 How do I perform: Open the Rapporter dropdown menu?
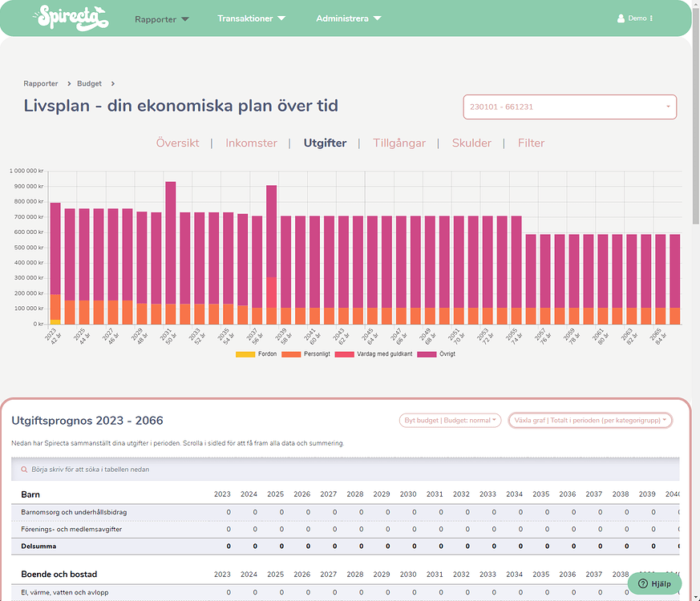pyautogui.click(x=161, y=19)
